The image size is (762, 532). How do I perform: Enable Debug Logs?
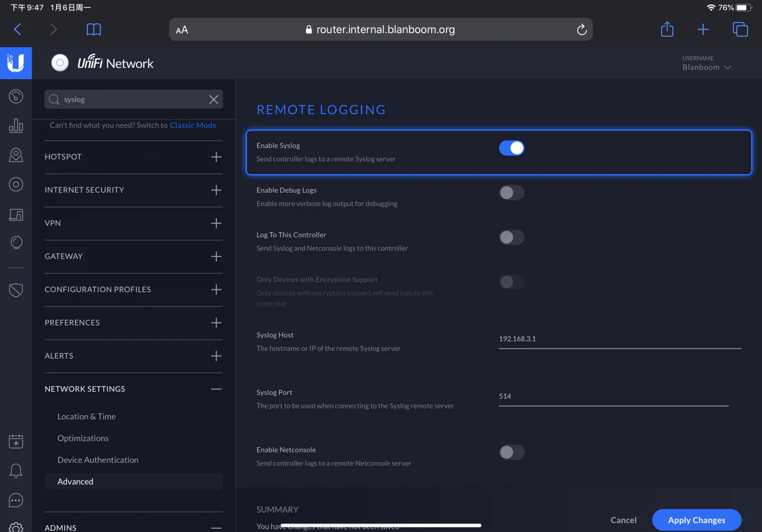(511, 192)
